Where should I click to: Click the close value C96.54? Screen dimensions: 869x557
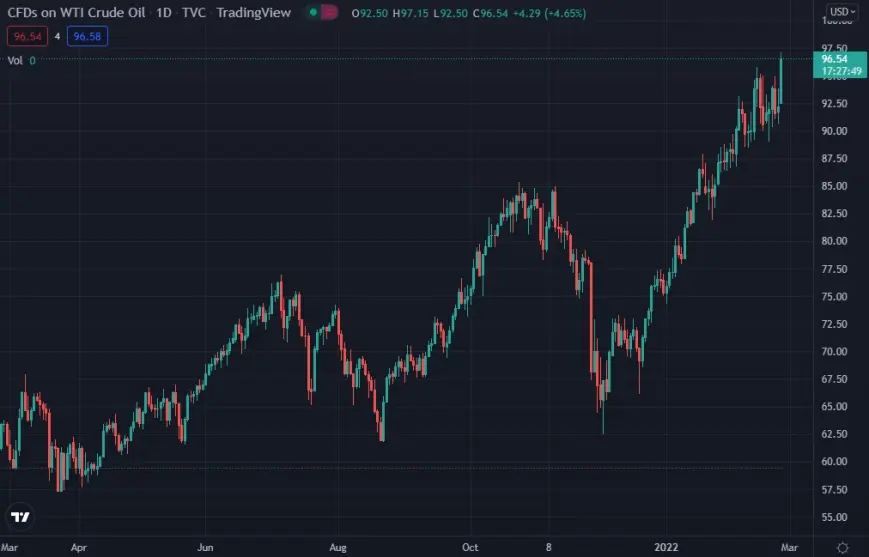pyautogui.click(x=490, y=13)
